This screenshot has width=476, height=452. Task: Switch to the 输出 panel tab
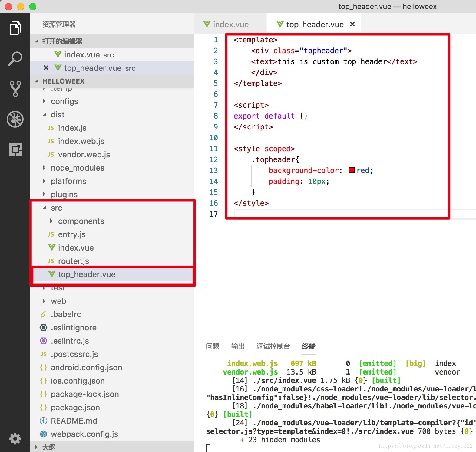tap(238, 346)
